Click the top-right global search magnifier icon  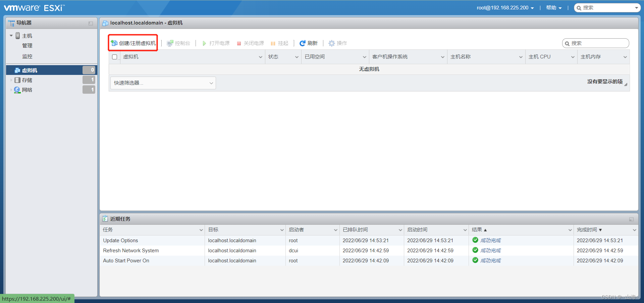tap(579, 8)
